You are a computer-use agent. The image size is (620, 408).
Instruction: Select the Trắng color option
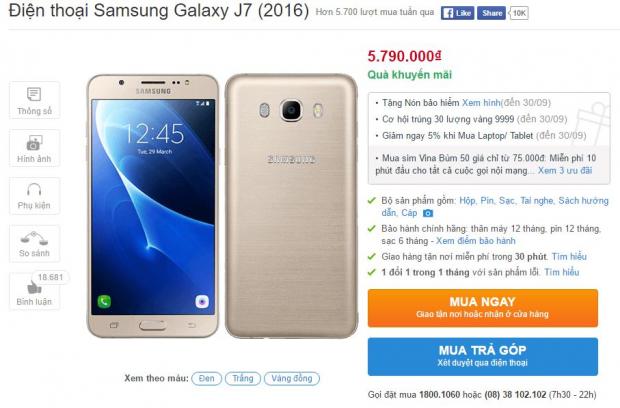(243, 378)
